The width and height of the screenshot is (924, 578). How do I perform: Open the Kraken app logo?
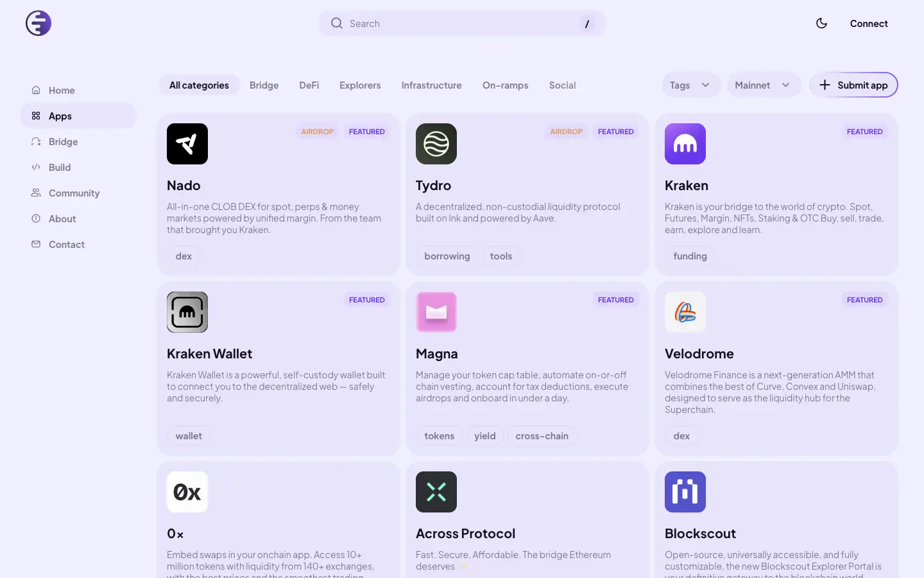(x=685, y=144)
